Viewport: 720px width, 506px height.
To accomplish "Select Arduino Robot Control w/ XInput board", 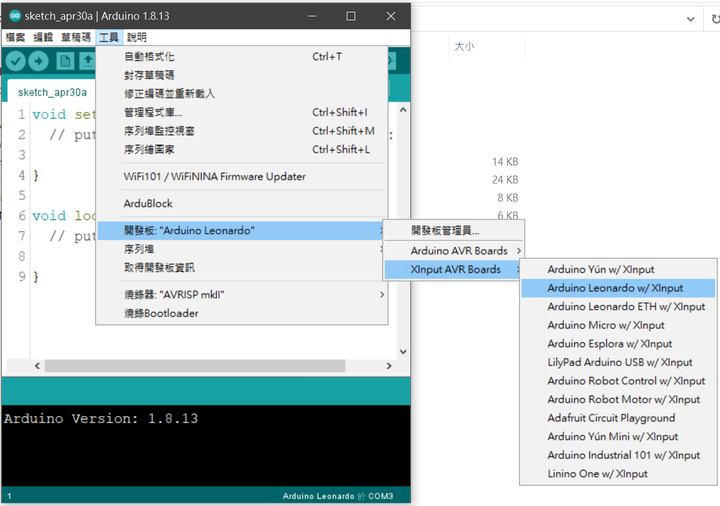I will click(618, 381).
